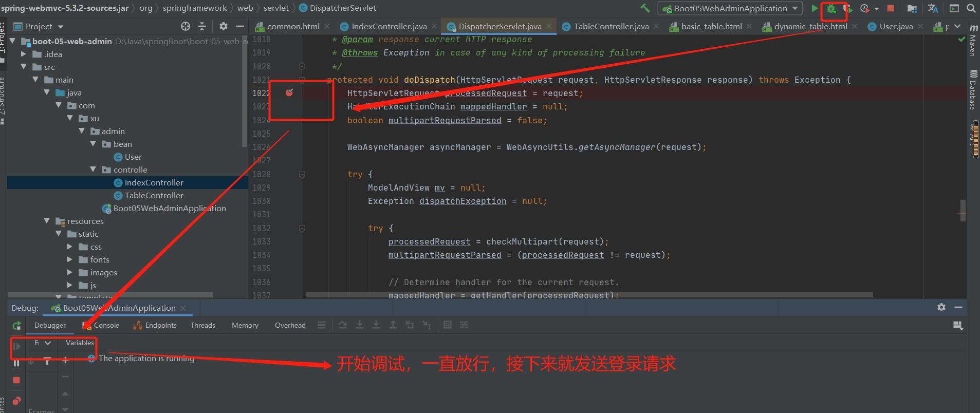Click editor horizontal scrollbar
Screen dimensions: 980x413
click(589, 295)
